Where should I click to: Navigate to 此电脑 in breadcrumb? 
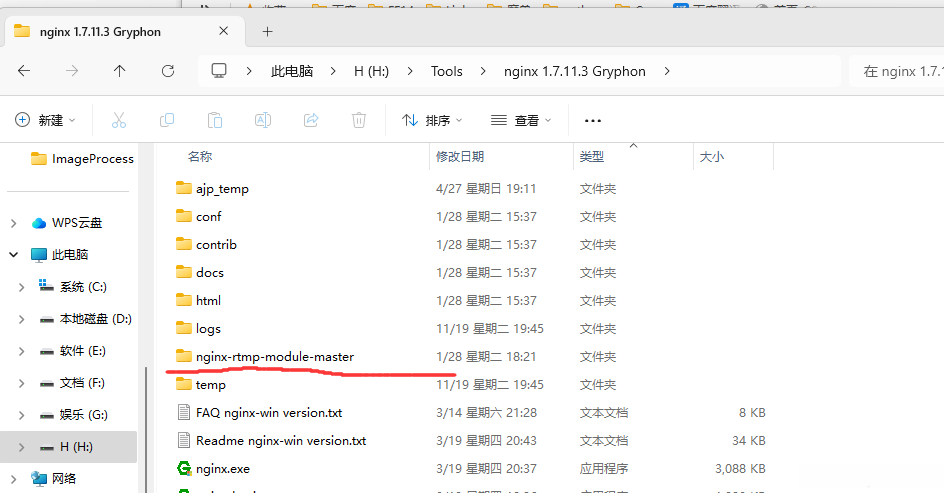292,71
